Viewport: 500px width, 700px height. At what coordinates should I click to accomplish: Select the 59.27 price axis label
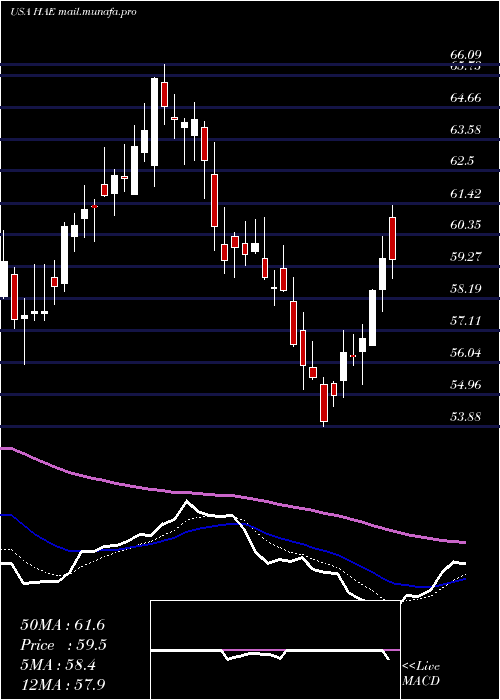click(466, 257)
